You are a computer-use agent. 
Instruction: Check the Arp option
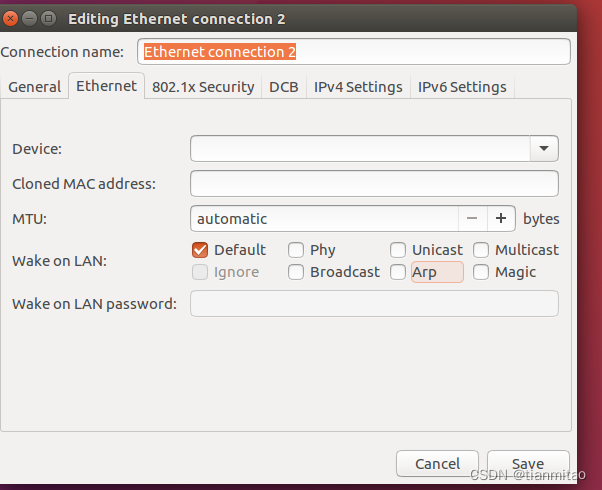pyautogui.click(x=398, y=272)
